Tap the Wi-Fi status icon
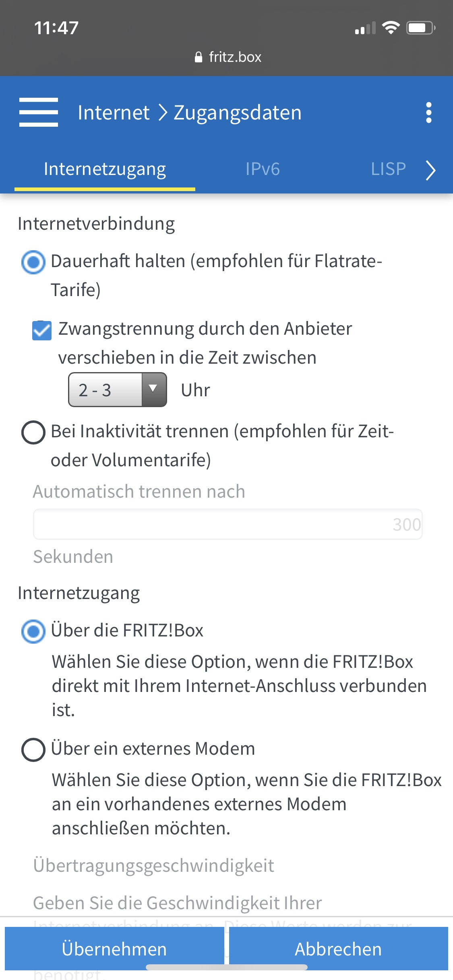This screenshot has height=980, width=453. (390, 28)
